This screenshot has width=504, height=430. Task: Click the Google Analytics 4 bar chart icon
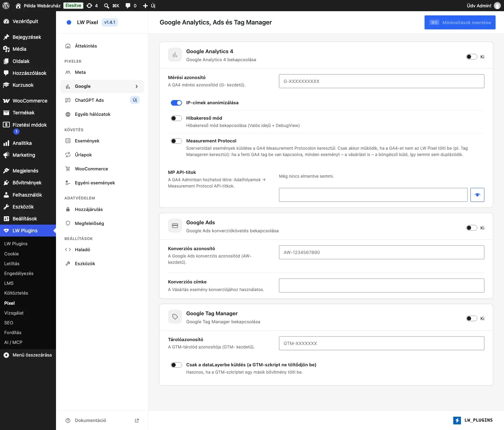coord(175,55)
